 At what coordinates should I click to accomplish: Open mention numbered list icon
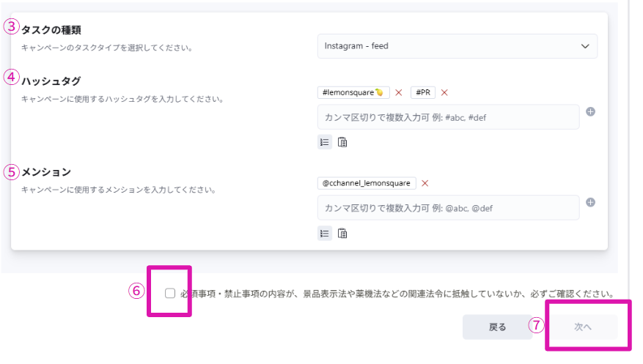pyautogui.click(x=324, y=234)
